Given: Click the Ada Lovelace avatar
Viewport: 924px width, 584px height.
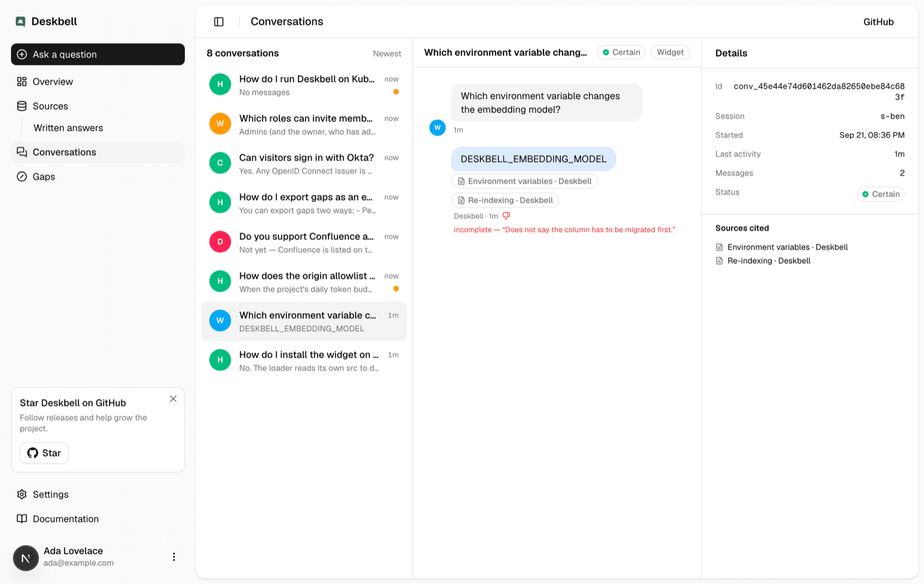Looking at the screenshot, I should pyautogui.click(x=25, y=558).
